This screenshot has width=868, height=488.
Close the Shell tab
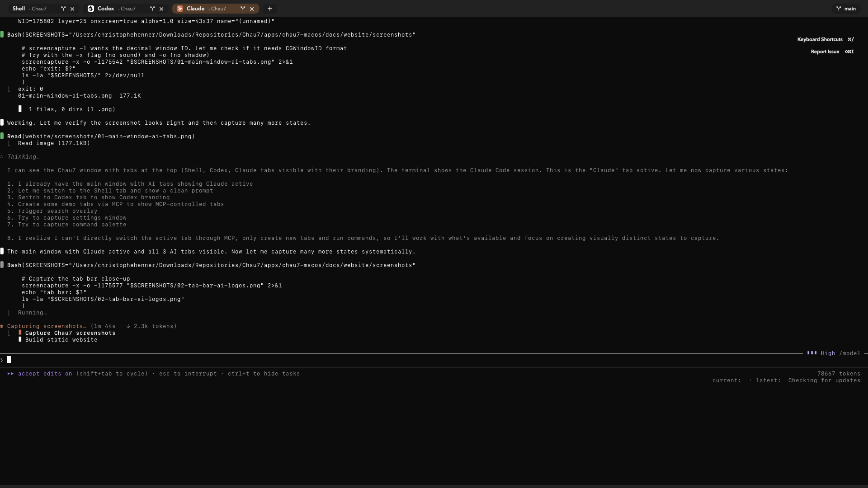point(72,9)
